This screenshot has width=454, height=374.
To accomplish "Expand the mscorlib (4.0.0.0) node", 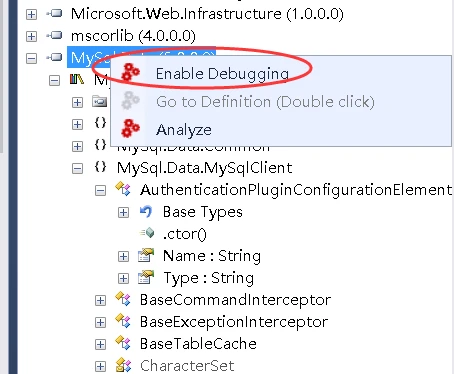I will pyautogui.click(x=31, y=36).
